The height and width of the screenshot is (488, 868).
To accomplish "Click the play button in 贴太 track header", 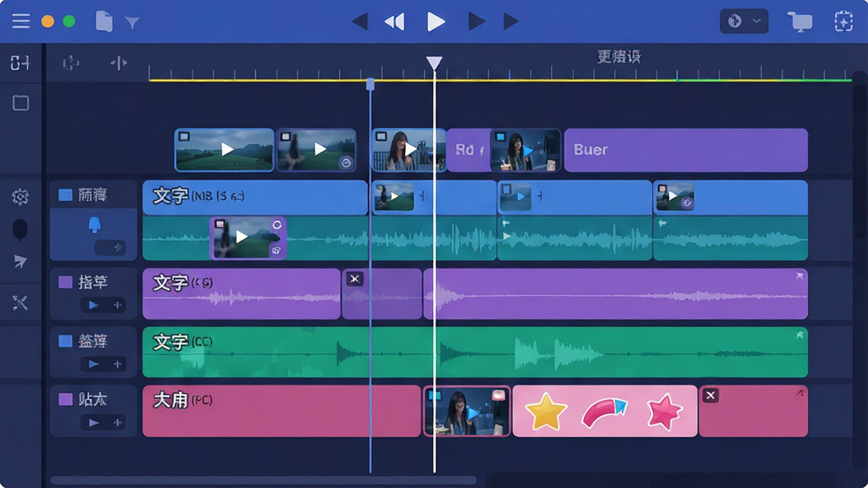I will pyautogui.click(x=93, y=423).
